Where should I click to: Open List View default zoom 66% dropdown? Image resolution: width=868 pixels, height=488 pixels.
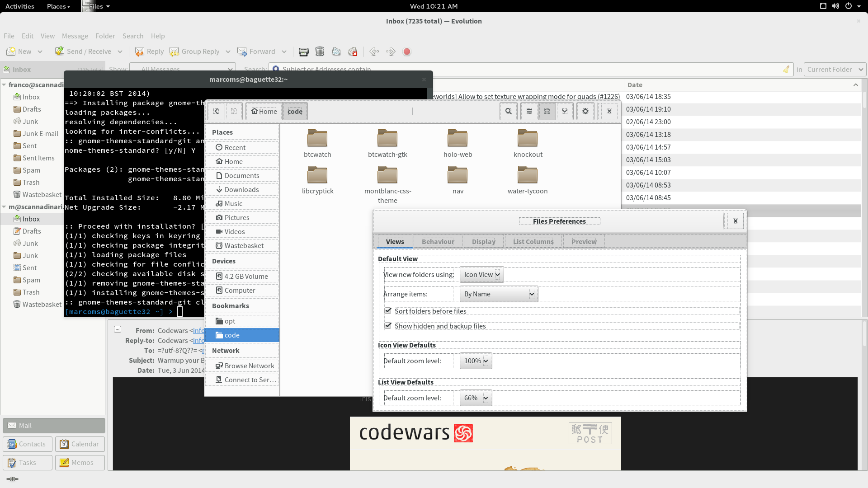pos(476,398)
